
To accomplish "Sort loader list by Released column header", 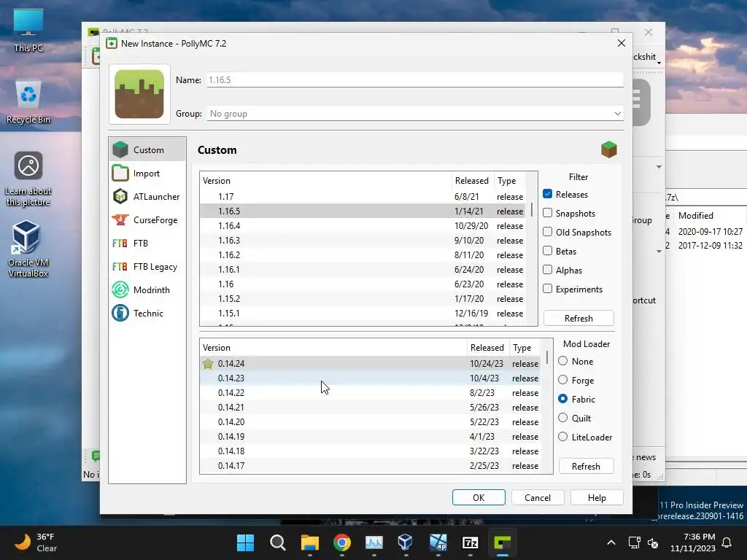I will (487, 348).
